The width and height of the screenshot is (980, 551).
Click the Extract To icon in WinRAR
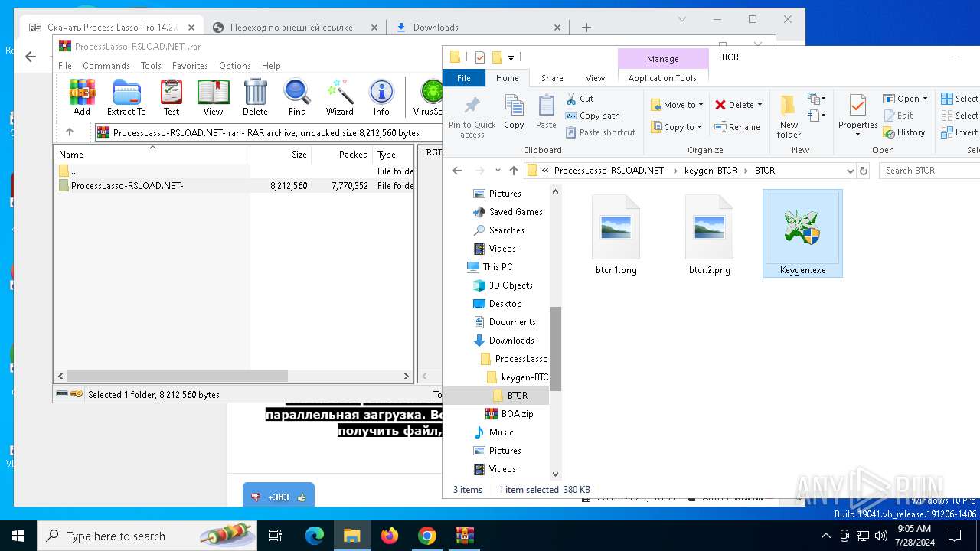pyautogui.click(x=126, y=97)
